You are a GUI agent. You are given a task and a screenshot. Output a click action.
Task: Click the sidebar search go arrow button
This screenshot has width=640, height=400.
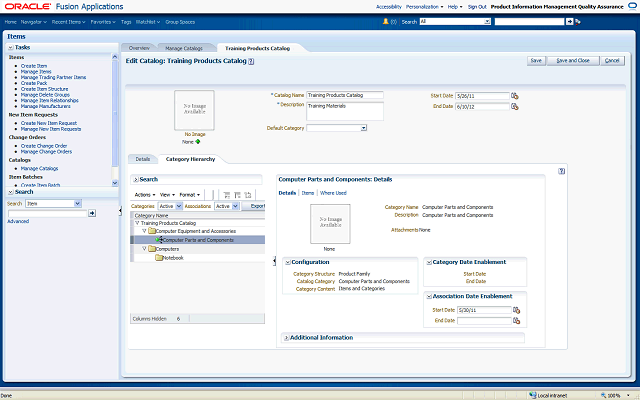92,213
